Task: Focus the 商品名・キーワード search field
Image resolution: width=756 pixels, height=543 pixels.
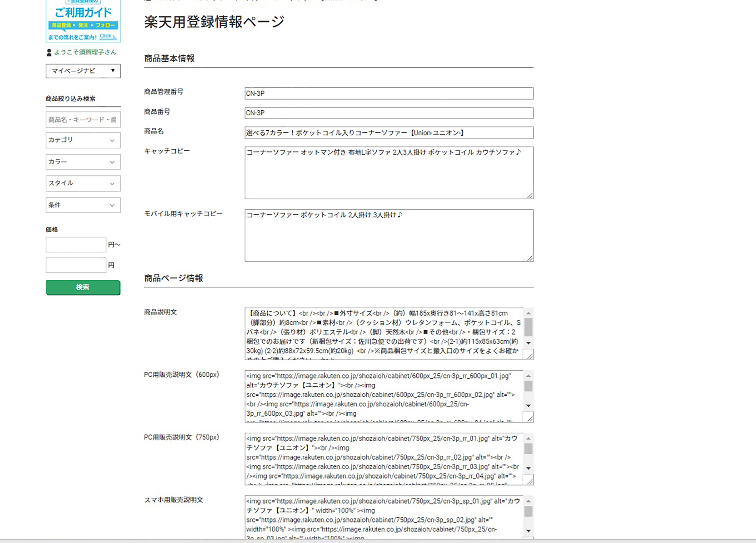Action: click(x=83, y=120)
